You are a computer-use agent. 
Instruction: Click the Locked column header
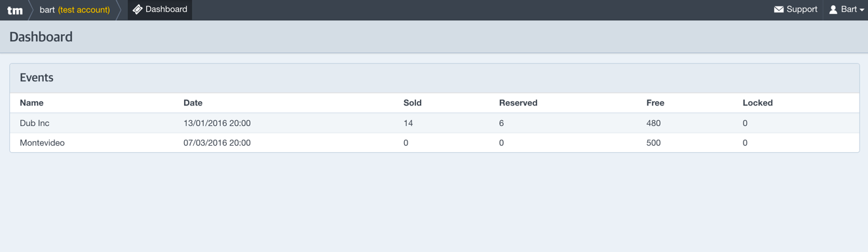(x=758, y=103)
